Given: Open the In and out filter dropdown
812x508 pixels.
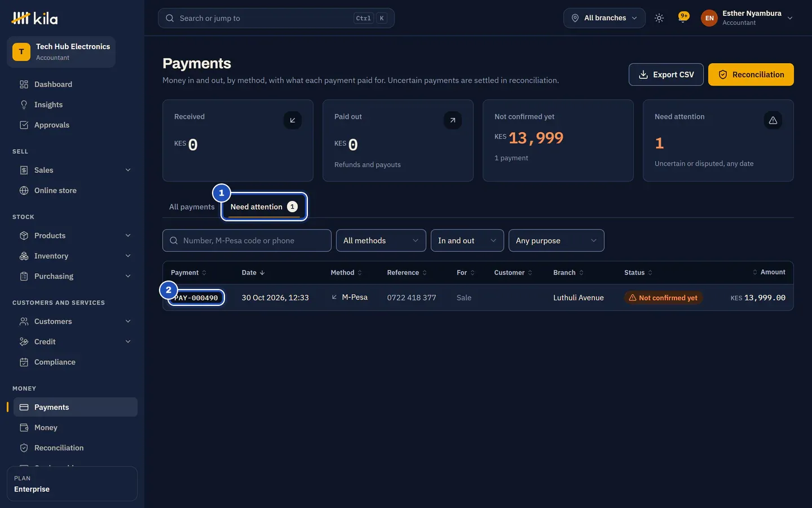Looking at the screenshot, I should pos(467,240).
